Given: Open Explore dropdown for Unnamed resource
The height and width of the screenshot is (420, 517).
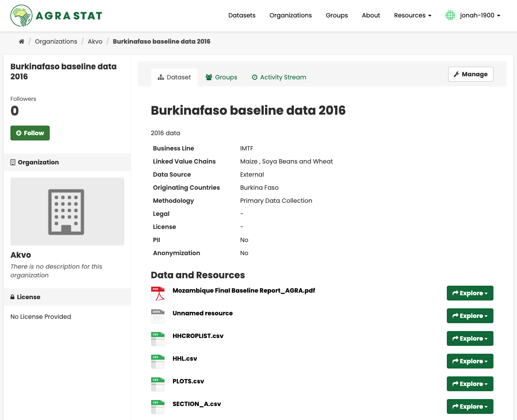Looking at the screenshot, I should [x=470, y=316].
